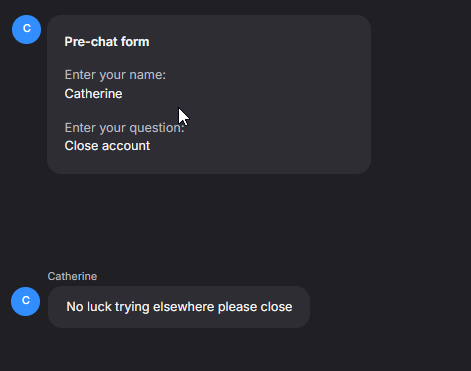This screenshot has width=471, height=371.
Task: Click the 'Enter your question:' label
Action: coord(124,128)
